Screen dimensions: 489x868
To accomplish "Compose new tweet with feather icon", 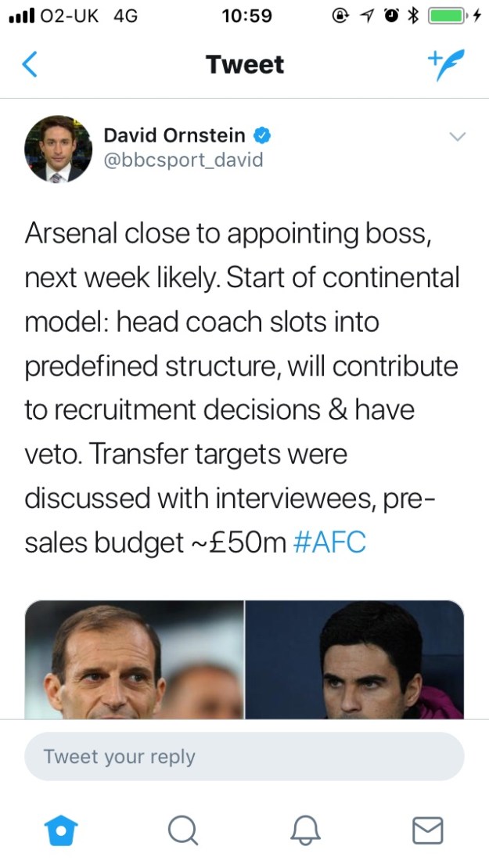I will coord(446,65).
